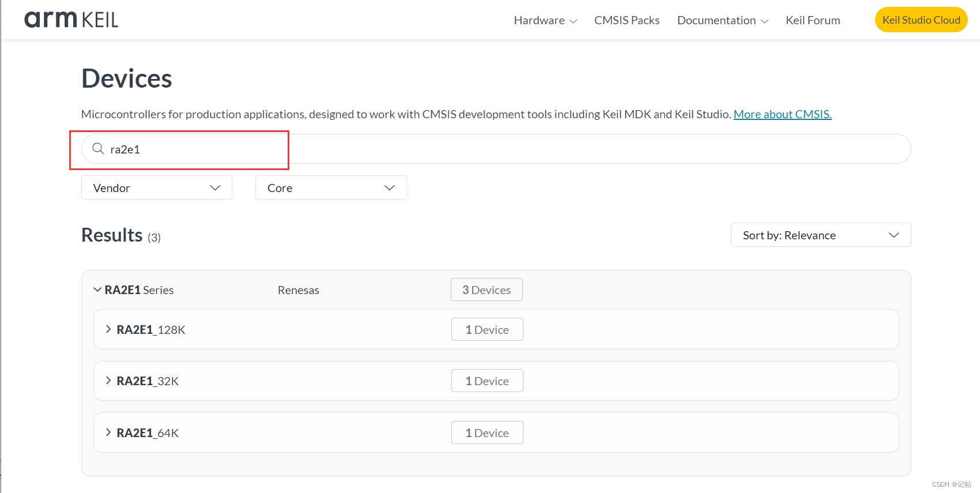Click the 1 Device badge for RA2E1_64K
The image size is (980, 493).
point(487,432)
